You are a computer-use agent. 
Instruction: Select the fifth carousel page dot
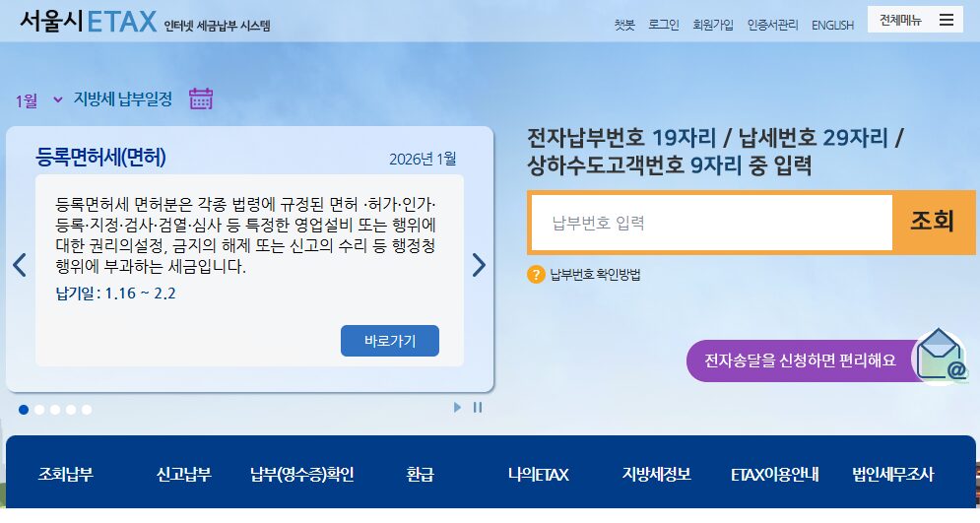pos(87,410)
